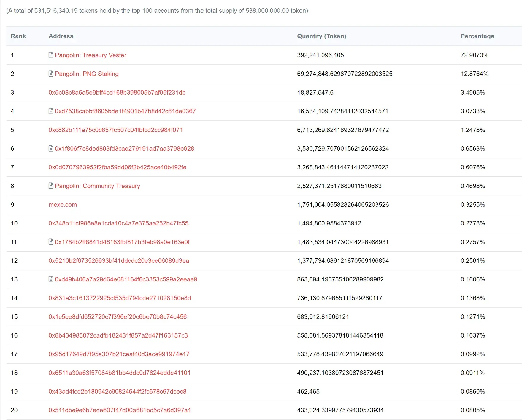Select percentage 0.3255% for mexc.com
Screen dimensions: 522x420
pos(473,205)
